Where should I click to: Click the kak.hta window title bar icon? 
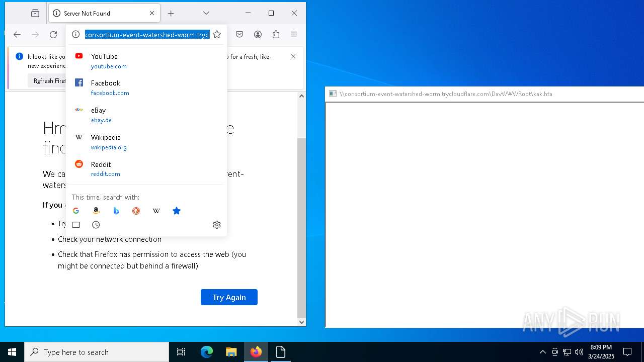pyautogui.click(x=333, y=94)
